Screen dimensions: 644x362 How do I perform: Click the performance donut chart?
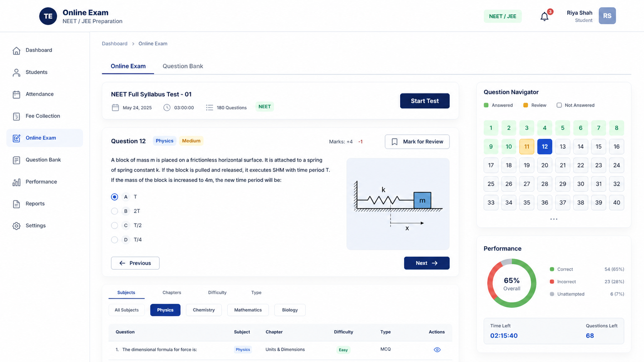coord(512,283)
